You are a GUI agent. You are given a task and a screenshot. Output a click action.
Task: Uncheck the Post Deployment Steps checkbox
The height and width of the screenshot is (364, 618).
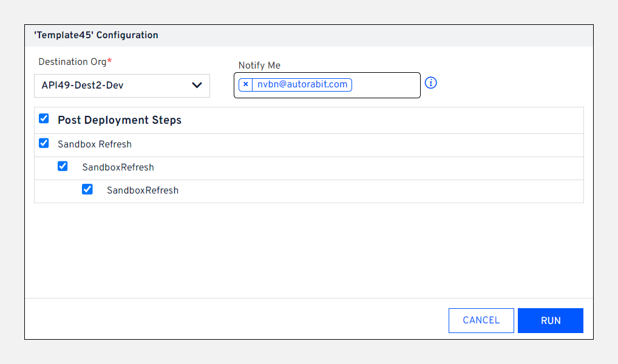(x=44, y=119)
